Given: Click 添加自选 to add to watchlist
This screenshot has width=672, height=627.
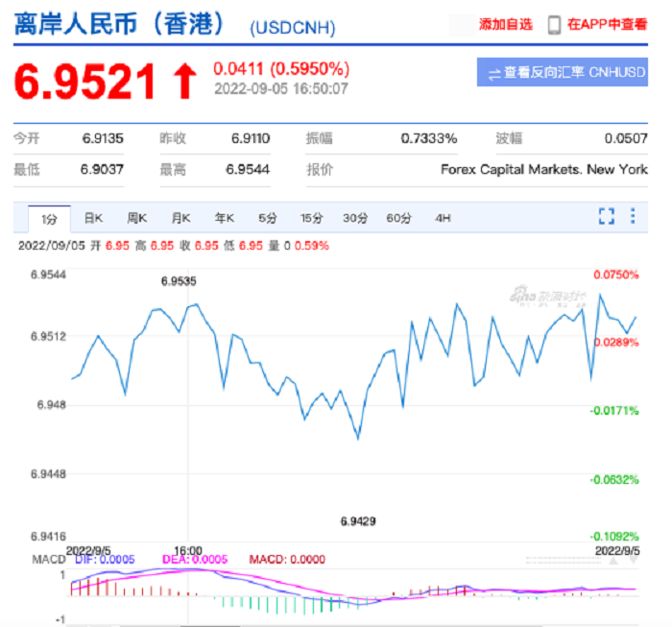Looking at the screenshot, I should click(x=506, y=24).
